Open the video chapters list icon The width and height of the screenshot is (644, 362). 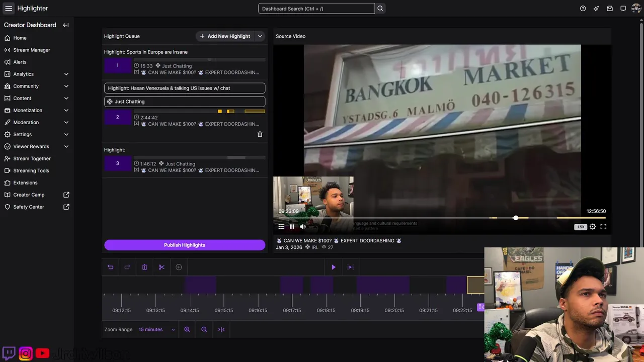pyautogui.click(x=281, y=227)
